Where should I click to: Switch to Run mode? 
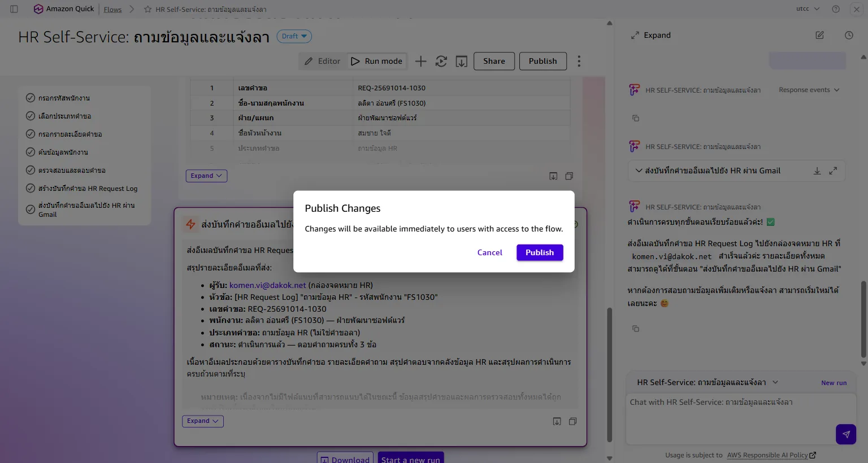pyautogui.click(x=376, y=61)
